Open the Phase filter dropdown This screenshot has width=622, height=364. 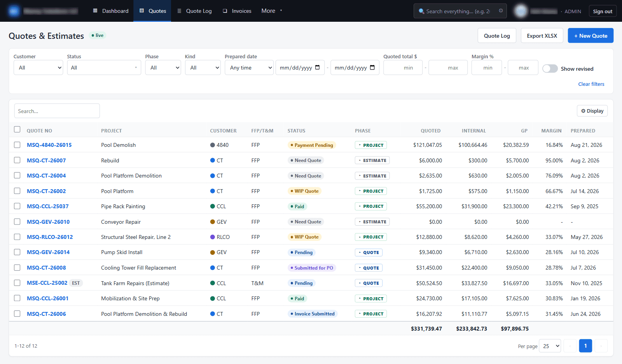[163, 68]
